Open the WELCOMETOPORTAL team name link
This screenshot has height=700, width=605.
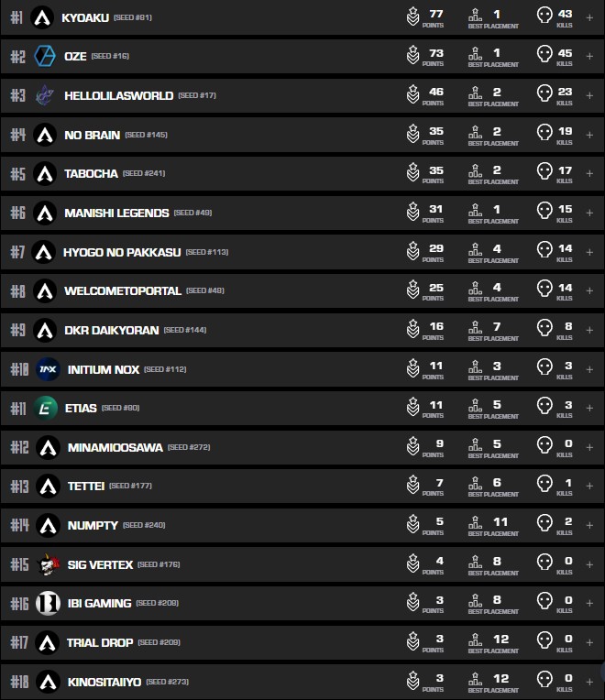click(x=123, y=291)
